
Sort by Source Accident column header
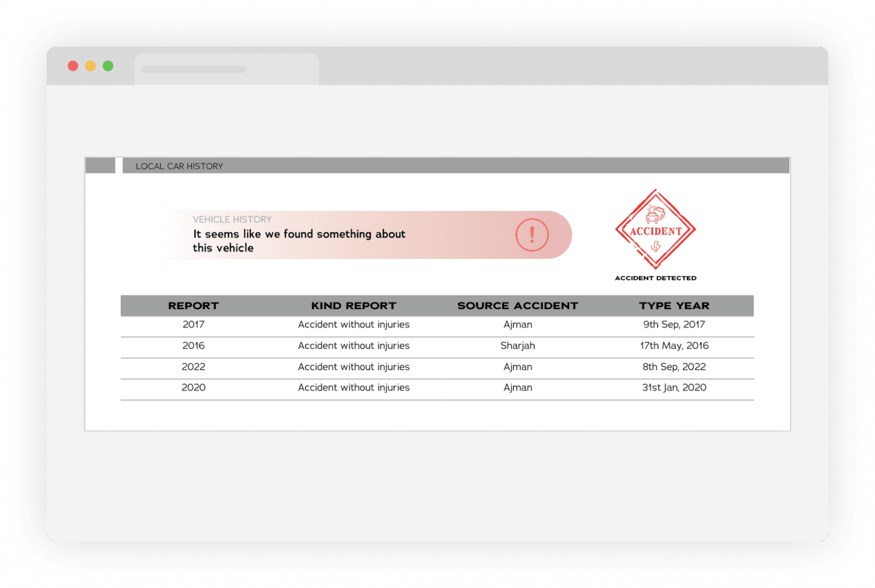[517, 306]
